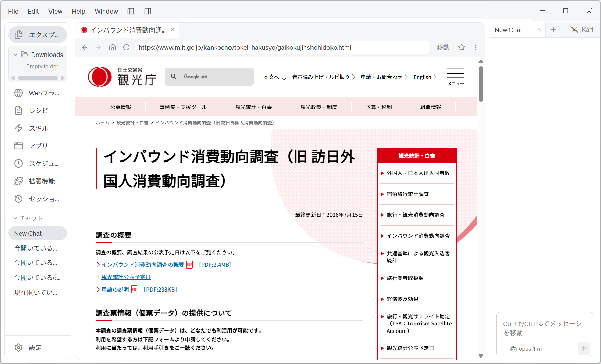The image size is (601, 364).
Task: Go back in the browser
Action: (85, 47)
